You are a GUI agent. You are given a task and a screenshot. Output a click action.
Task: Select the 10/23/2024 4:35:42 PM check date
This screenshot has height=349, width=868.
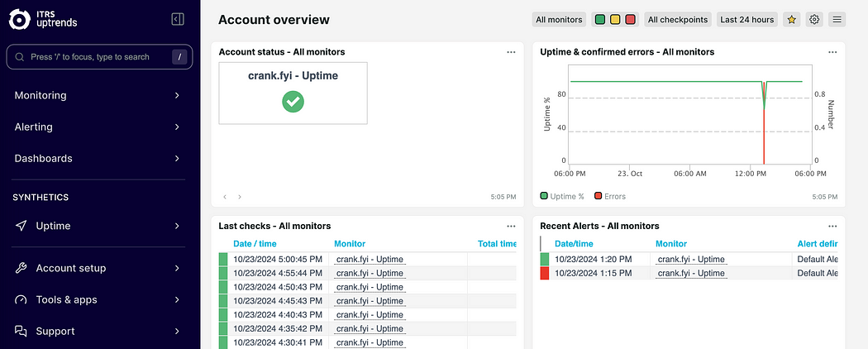point(278,328)
